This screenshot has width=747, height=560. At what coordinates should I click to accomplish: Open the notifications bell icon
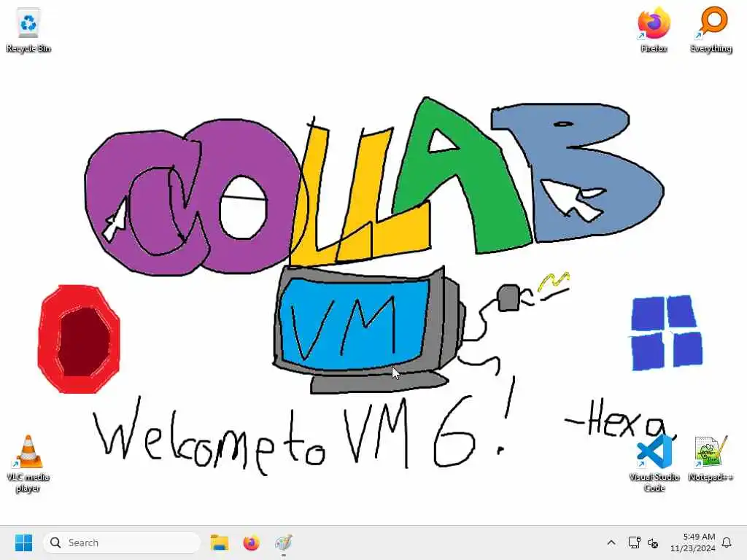click(727, 542)
